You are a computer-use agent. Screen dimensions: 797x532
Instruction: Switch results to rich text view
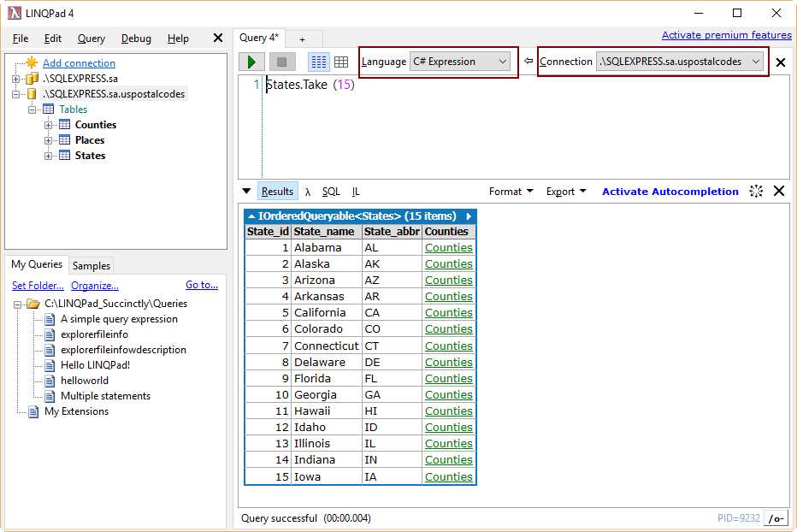point(319,62)
